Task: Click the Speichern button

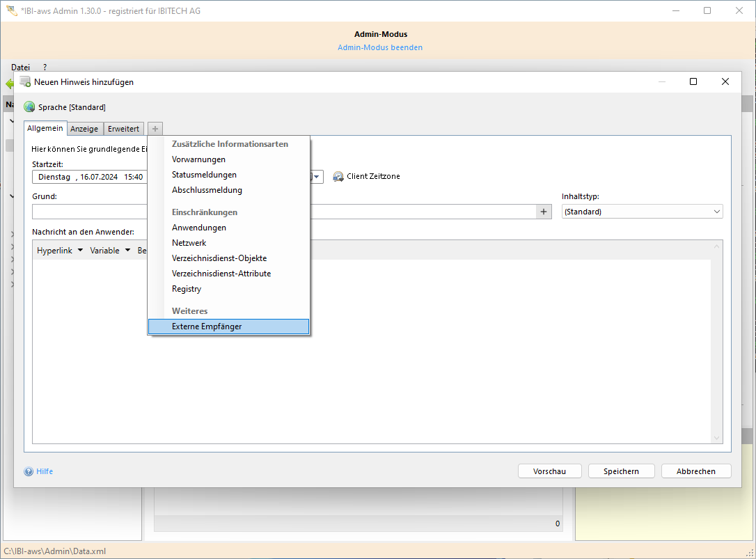Action: [621, 471]
